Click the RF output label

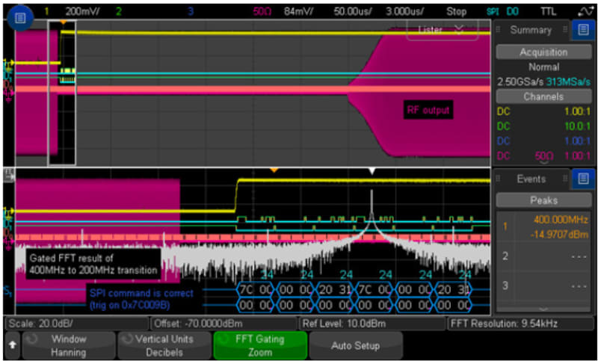tap(428, 110)
